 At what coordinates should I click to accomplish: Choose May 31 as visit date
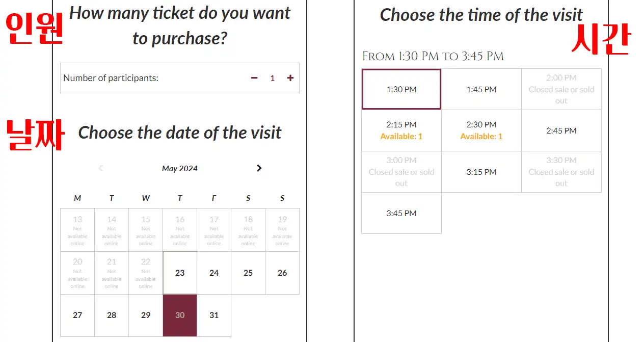click(214, 315)
